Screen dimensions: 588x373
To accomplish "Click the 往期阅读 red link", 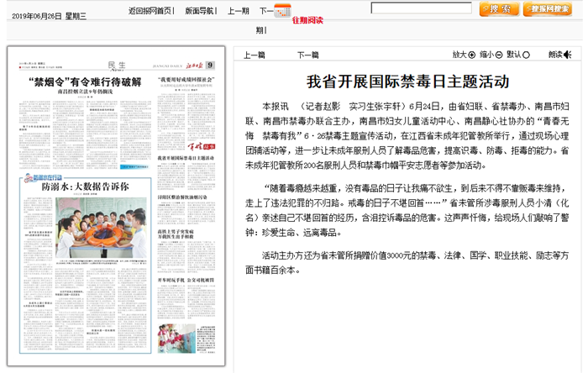I will [307, 21].
